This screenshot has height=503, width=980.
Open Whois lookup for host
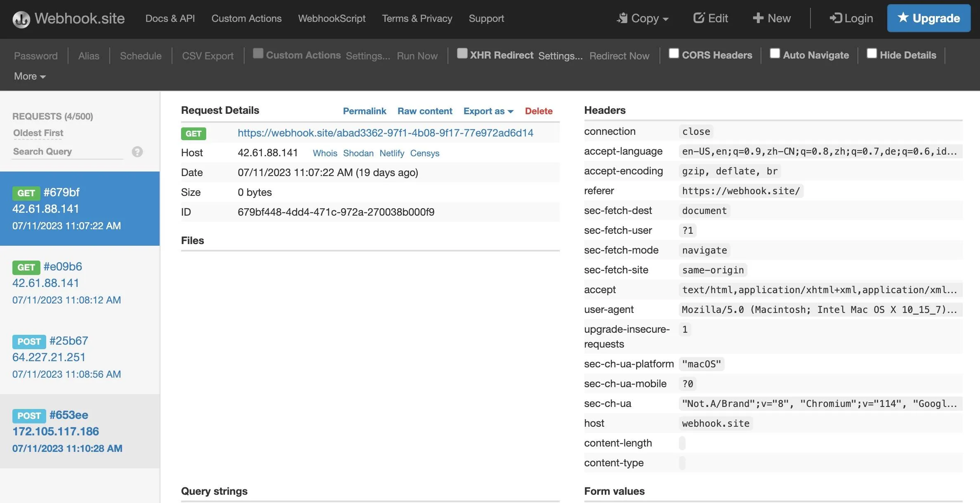tap(325, 153)
